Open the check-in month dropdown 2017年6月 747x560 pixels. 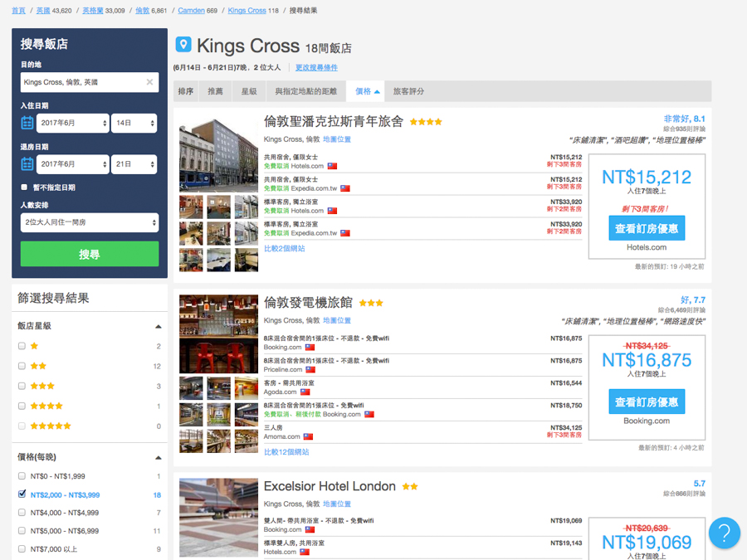click(73, 123)
